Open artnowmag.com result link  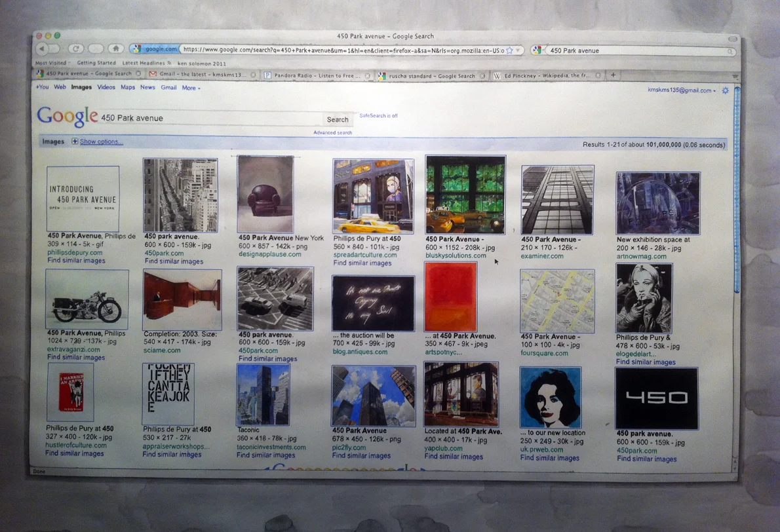[x=641, y=257]
